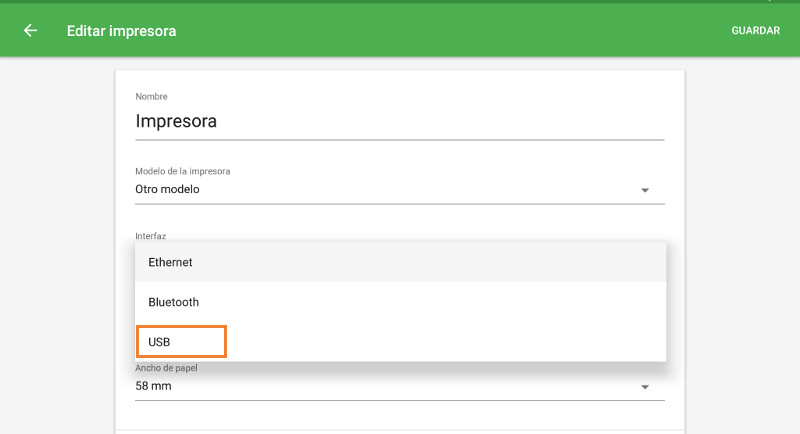Open the Ancho de papel dropdown

pyautogui.click(x=400, y=386)
